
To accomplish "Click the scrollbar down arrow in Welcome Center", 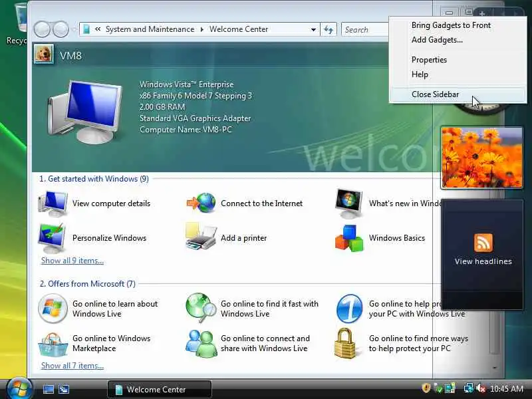I will pyautogui.click(x=495, y=368).
